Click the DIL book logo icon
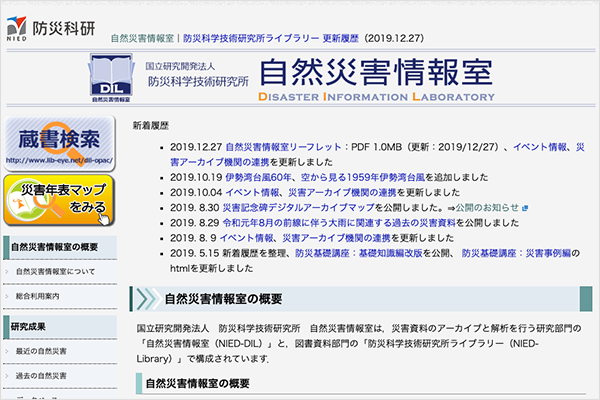The width and height of the screenshot is (600, 400). 112,79
